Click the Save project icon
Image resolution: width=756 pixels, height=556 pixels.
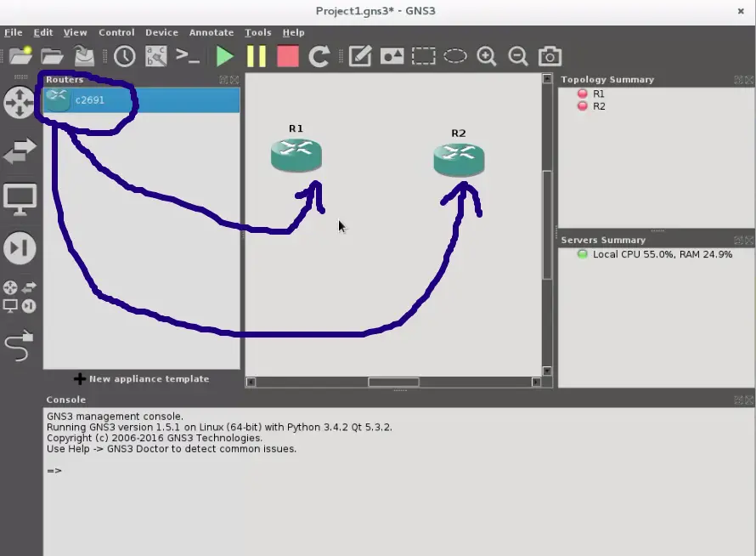84,56
